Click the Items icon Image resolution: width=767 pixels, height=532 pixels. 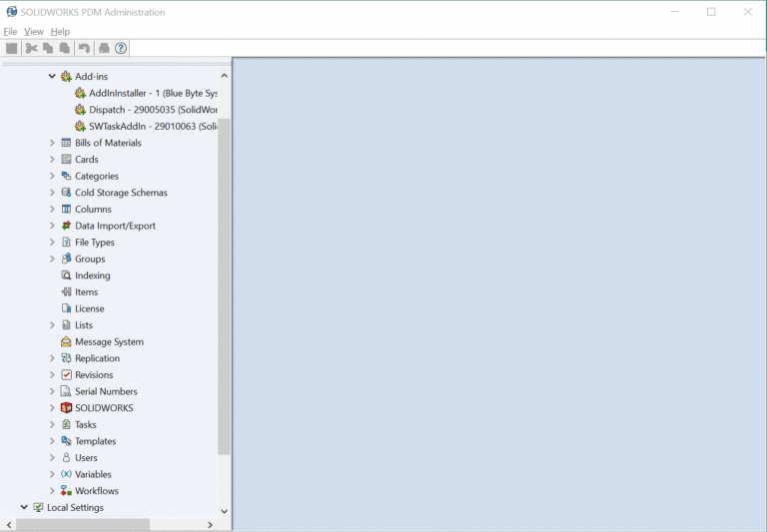point(66,291)
